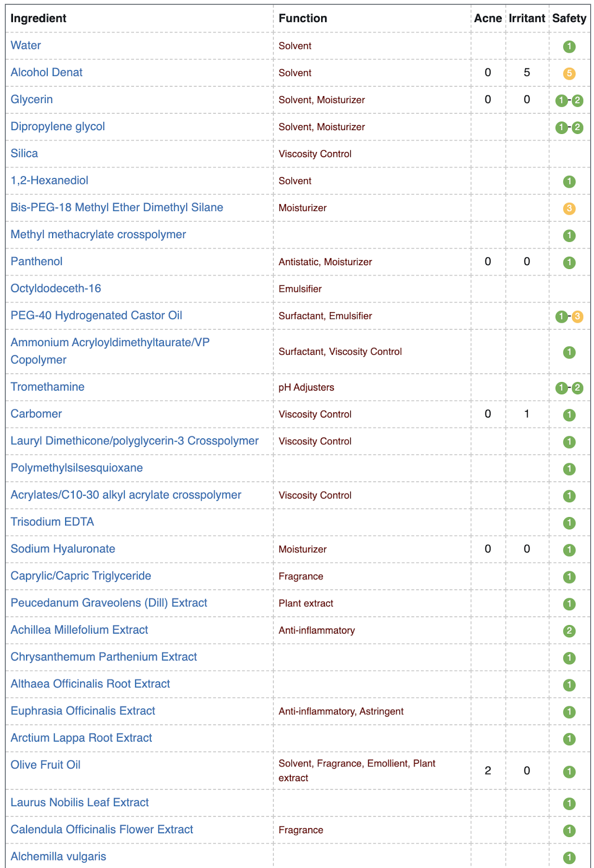Click Viscosity Control function for Silica
The height and width of the screenshot is (868, 594).
(315, 154)
